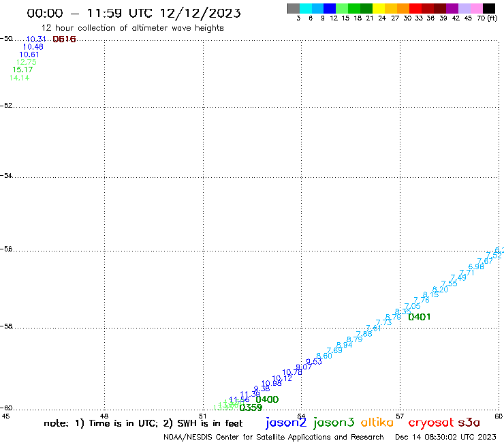Click the longitude axis label '45'
The height and width of the screenshot is (443, 504).
coord(5,416)
